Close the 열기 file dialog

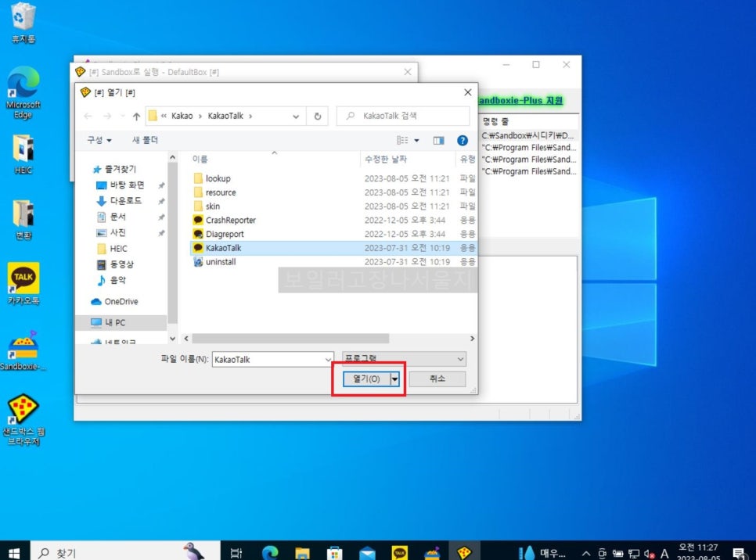[x=467, y=92]
